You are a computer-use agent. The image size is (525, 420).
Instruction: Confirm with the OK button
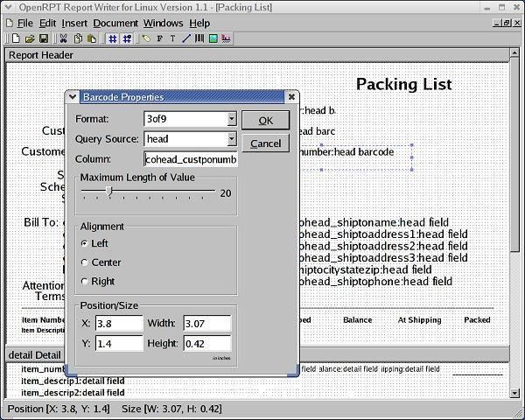pos(265,120)
